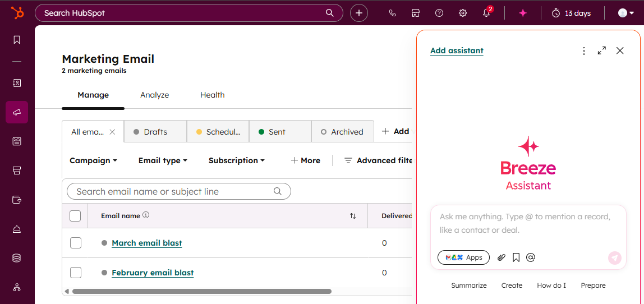Image resolution: width=644 pixels, height=304 pixels.
Task: Expand the Breeze assistant panel
Action: [602, 50]
